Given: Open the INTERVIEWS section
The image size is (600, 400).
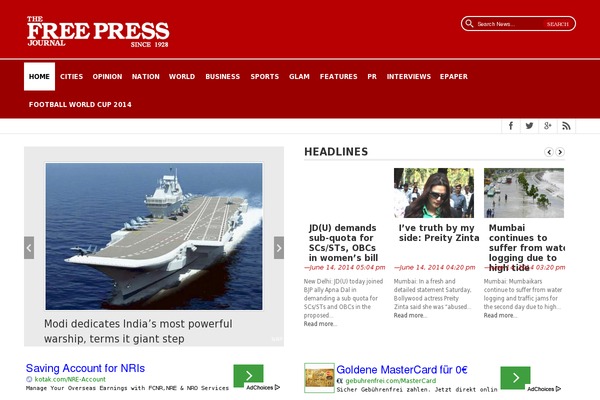Looking at the screenshot, I should click(x=409, y=77).
